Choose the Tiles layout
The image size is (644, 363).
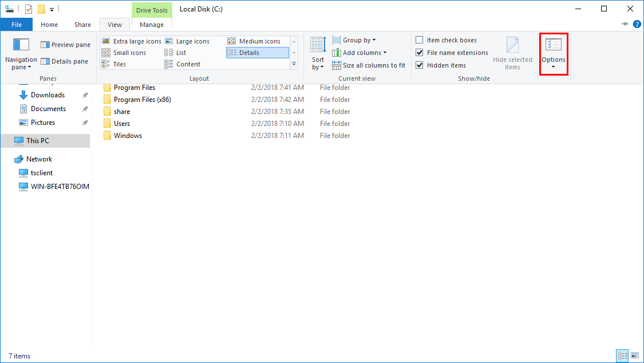click(114, 64)
